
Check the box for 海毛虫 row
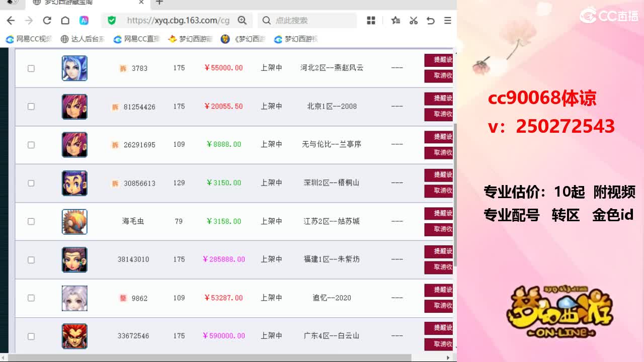31,222
